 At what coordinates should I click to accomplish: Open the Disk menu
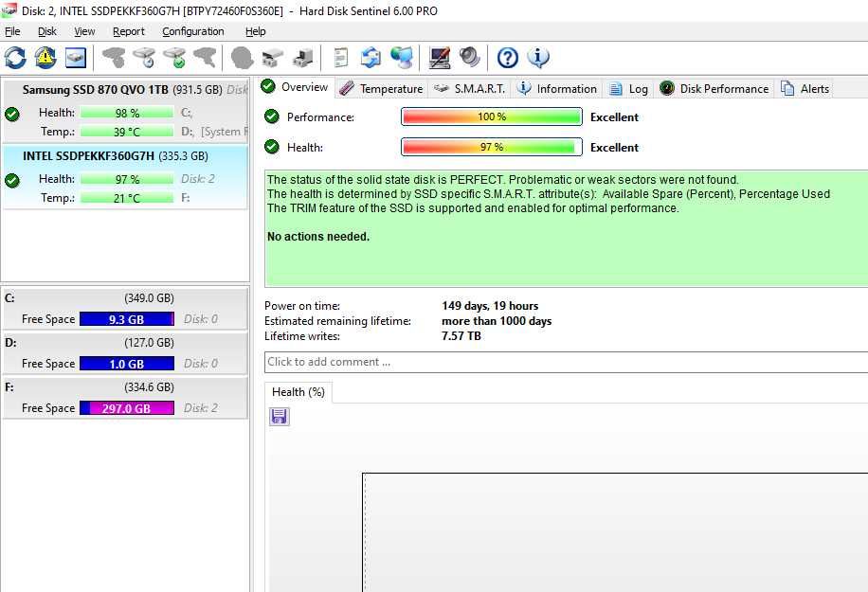47,31
